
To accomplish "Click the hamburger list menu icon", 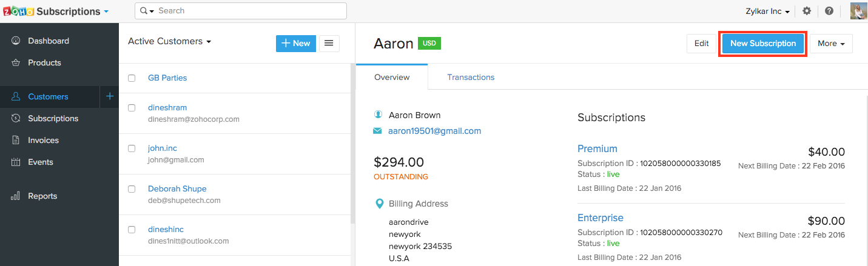I will (x=329, y=43).
